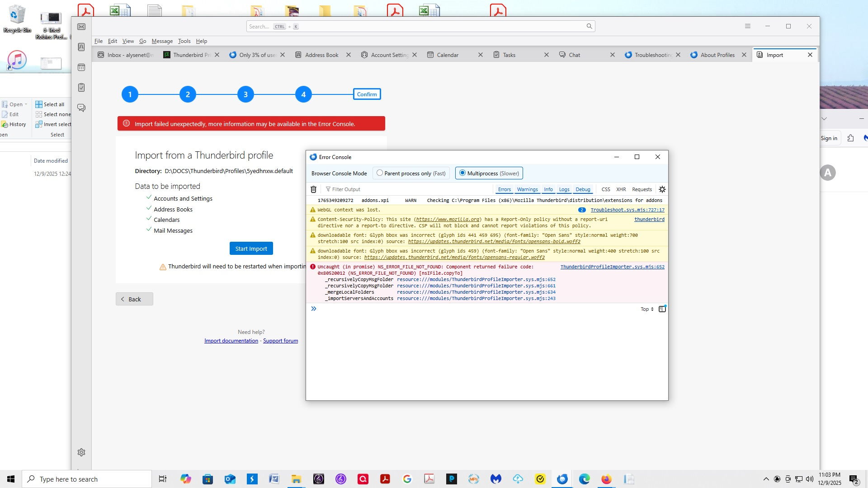Image resolution: width=868 pixels, height=488 pixels.
Task: Open Thunderbird settings gear icon
Action: point(81,452)
